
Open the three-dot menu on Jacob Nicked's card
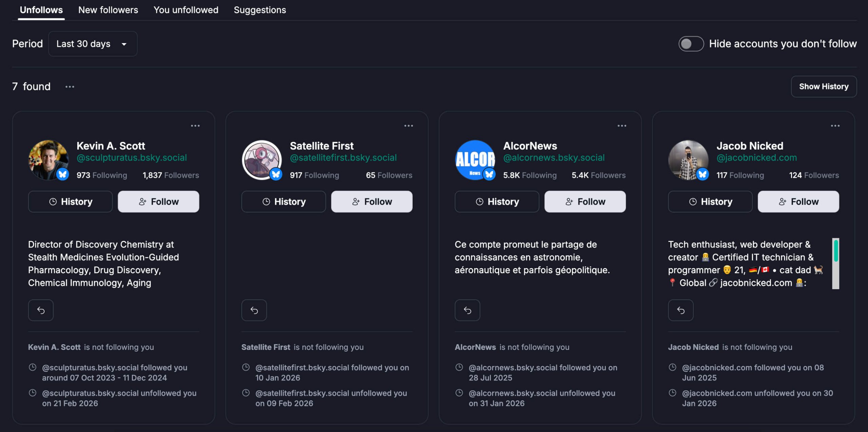835,126
